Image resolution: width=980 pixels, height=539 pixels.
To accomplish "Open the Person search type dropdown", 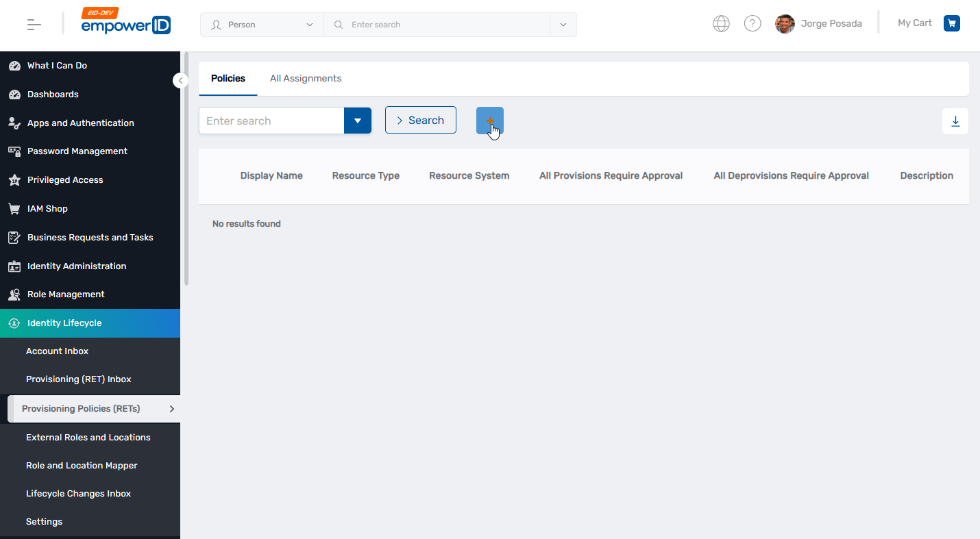I will (x=261, y=24).
